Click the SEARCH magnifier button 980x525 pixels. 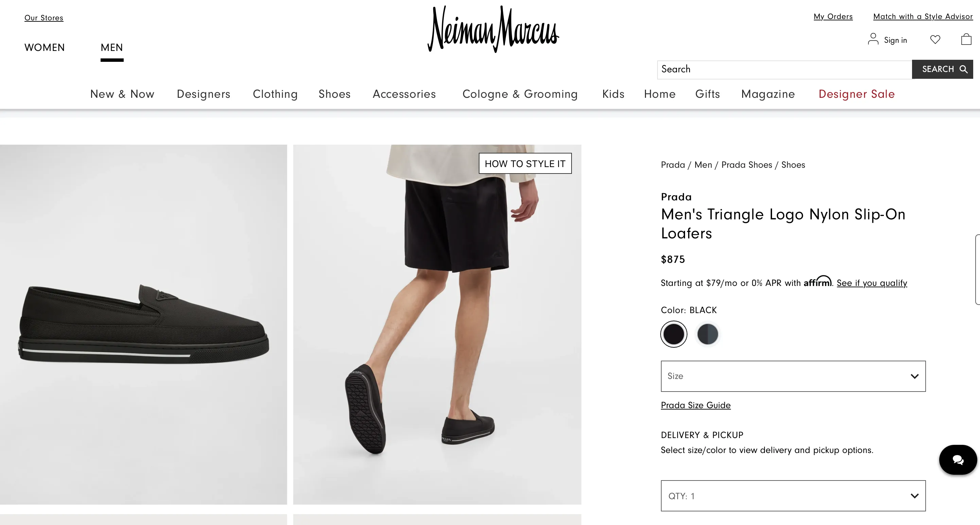tap(942, 69)
